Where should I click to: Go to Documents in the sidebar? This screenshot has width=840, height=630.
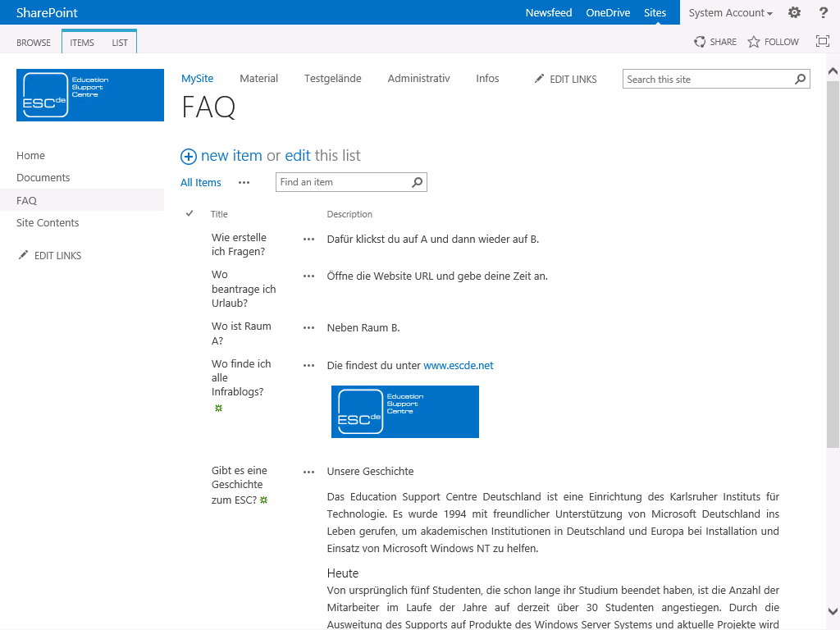(43, 177)
